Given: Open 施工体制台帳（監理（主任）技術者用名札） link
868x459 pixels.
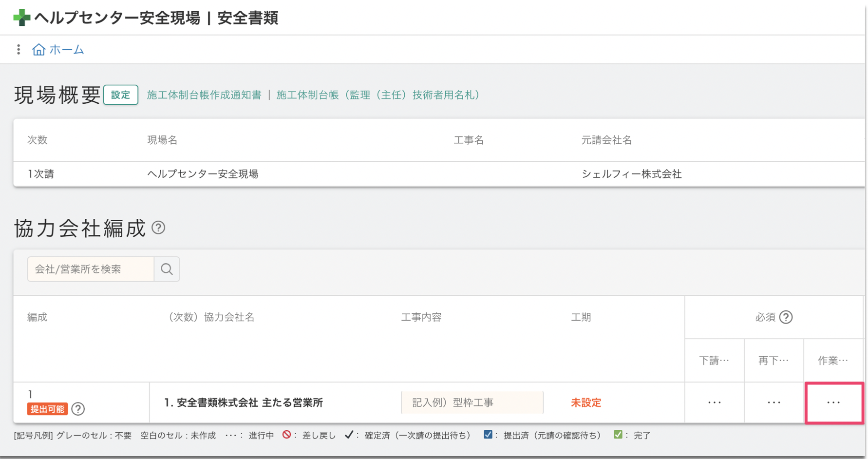Looking at the screenshot, I should click(x=378, y=95).
